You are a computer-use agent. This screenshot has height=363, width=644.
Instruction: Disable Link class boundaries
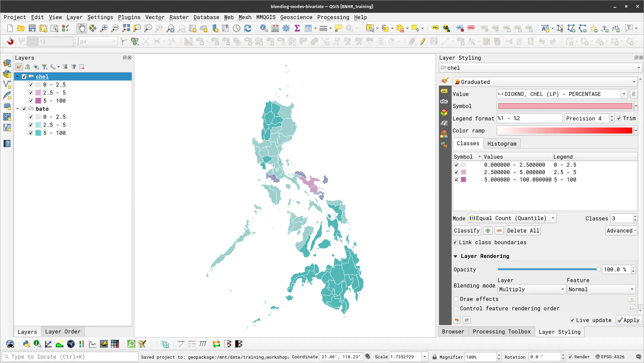click(x=455, y=242)
